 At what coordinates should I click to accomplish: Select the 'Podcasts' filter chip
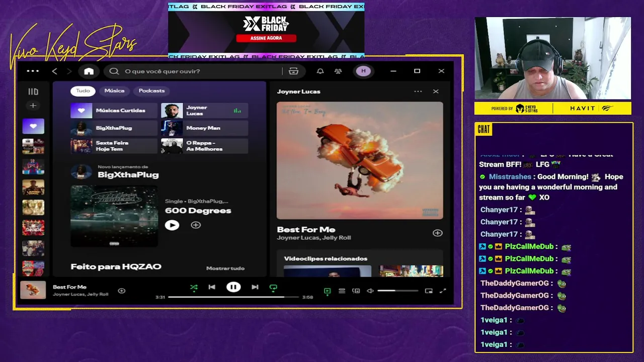(151, 90)
